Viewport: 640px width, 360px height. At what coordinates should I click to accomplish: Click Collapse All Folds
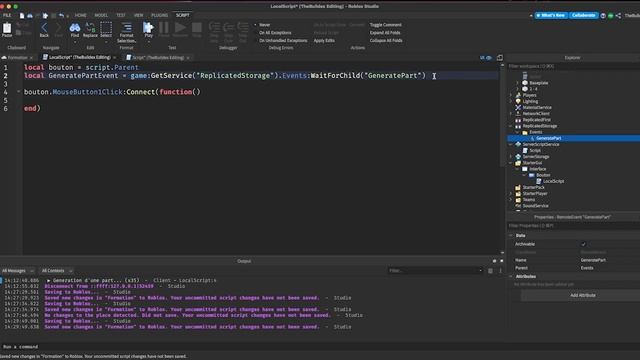point(386,40)
